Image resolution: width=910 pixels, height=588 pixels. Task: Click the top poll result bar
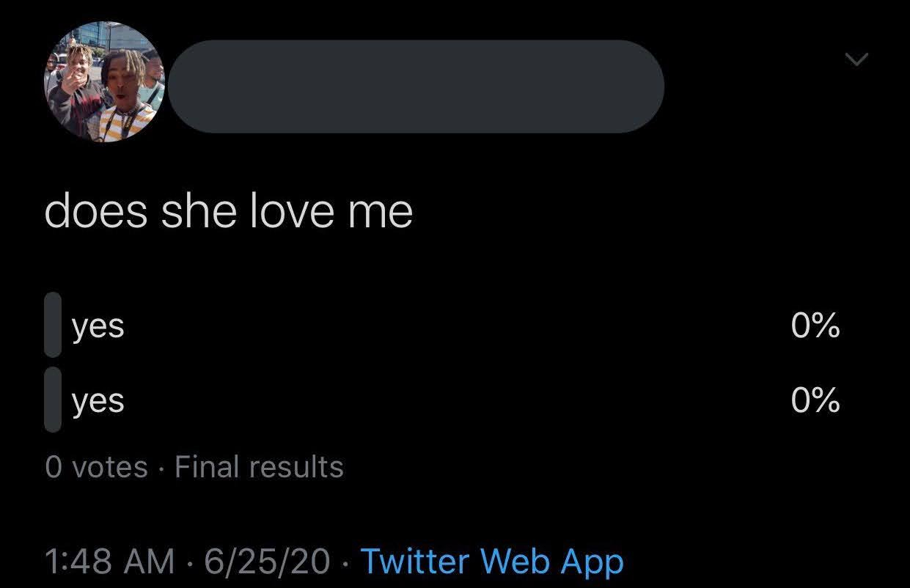53,325
